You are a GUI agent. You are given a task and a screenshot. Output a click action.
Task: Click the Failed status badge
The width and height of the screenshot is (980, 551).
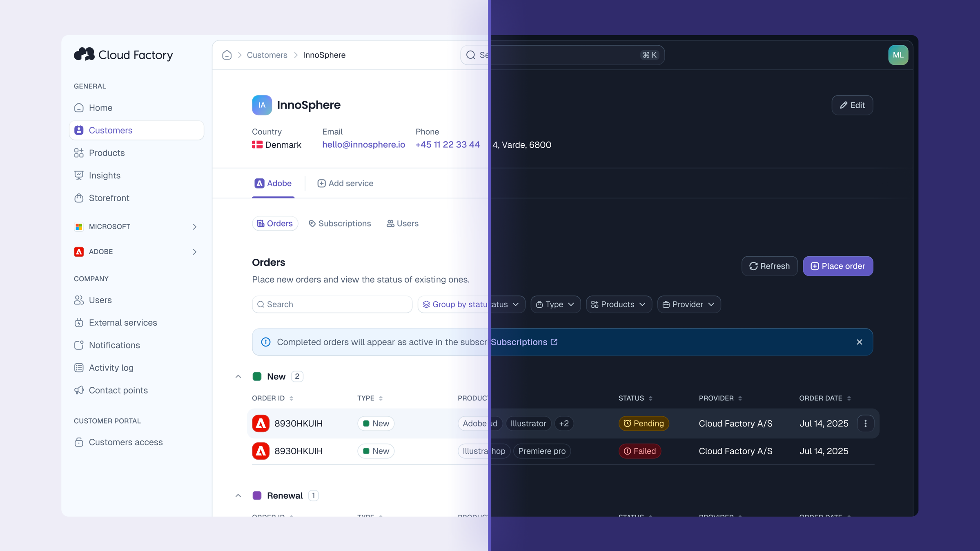pos(640,451)
